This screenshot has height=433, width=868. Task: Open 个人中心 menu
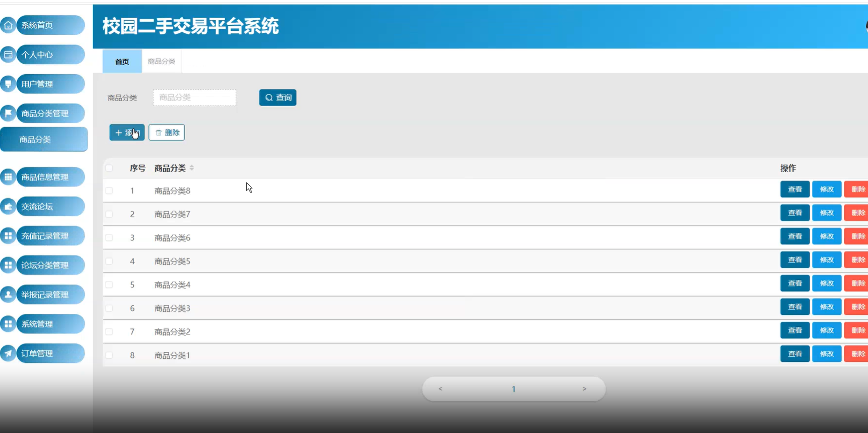(50, 55)
